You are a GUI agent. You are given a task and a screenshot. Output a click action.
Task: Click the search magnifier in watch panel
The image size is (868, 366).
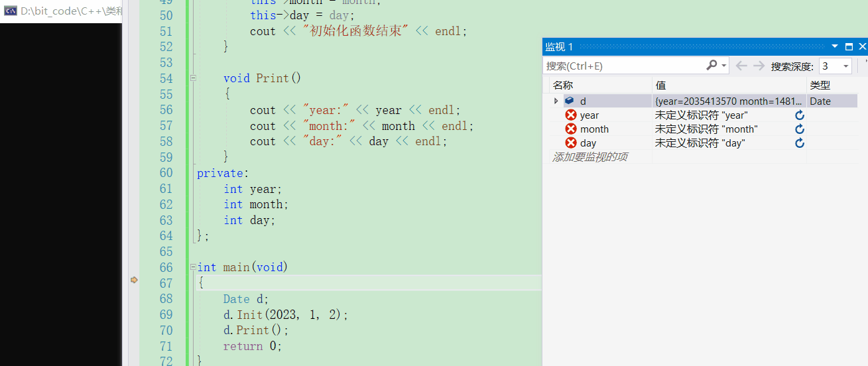pos(712,65)
